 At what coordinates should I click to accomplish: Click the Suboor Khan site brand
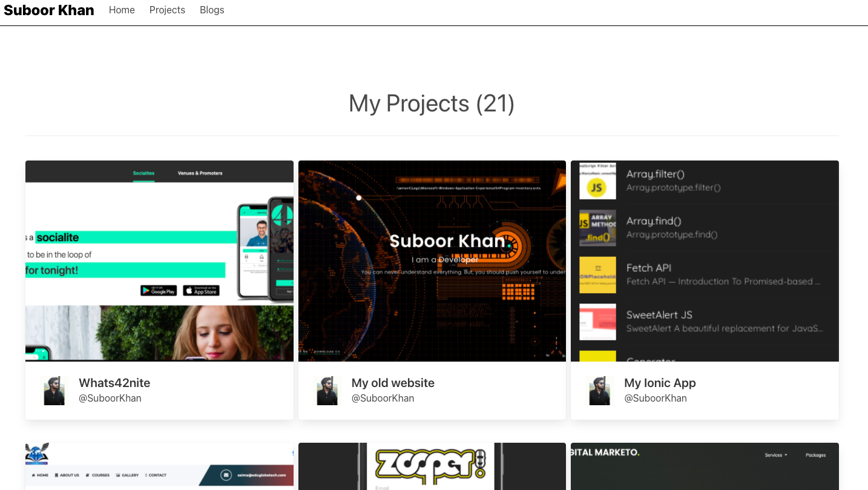[x=49, y=10]
